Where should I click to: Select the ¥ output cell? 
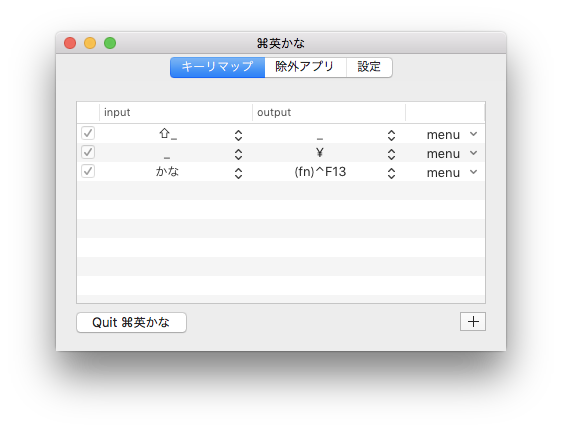click(x=320, y=153)
